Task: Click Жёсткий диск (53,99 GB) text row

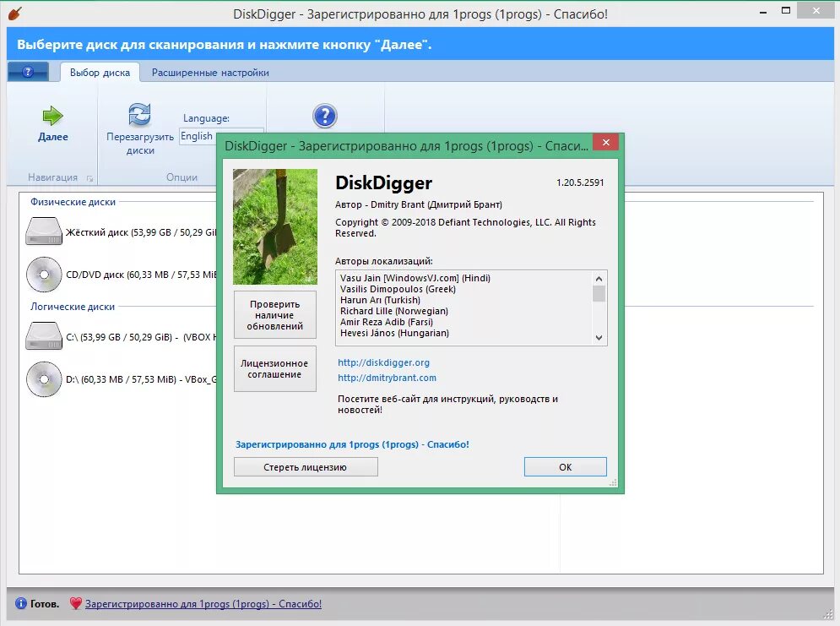Action: (x=141, y=232)
